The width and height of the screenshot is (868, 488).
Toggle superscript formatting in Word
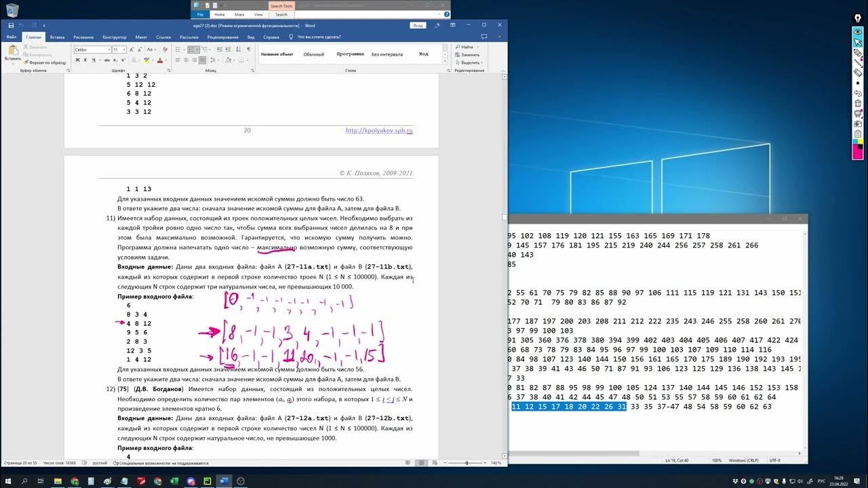(x=123, y=60)
